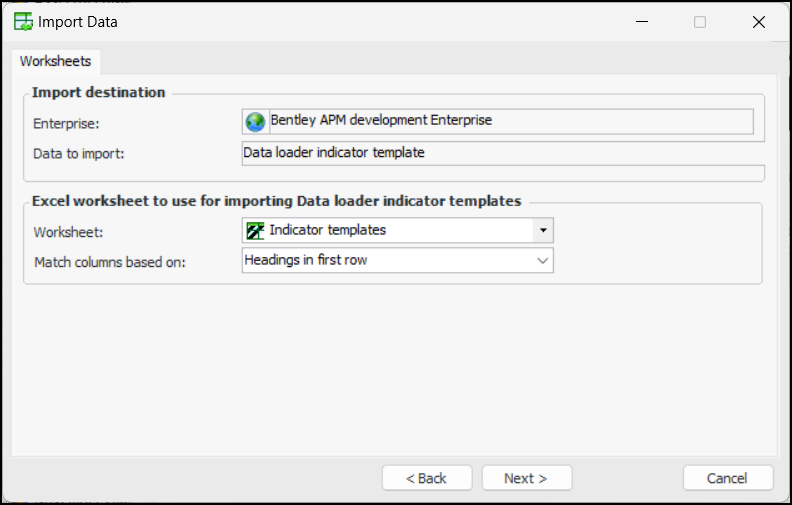Click the Import destination group heading
The width and height of the screenshot is (792, 505).
tap(99, 92)
